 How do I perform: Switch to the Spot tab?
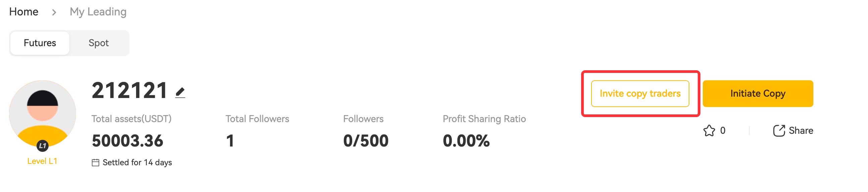[99, 43]
